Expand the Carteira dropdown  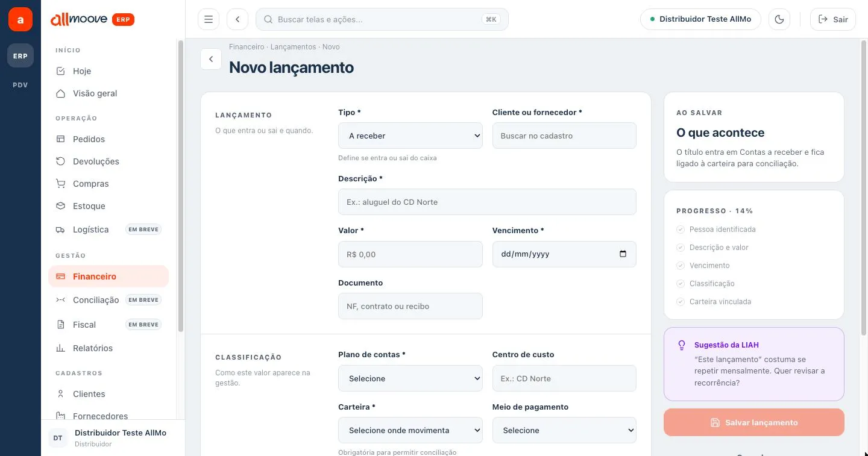(410, 430)
